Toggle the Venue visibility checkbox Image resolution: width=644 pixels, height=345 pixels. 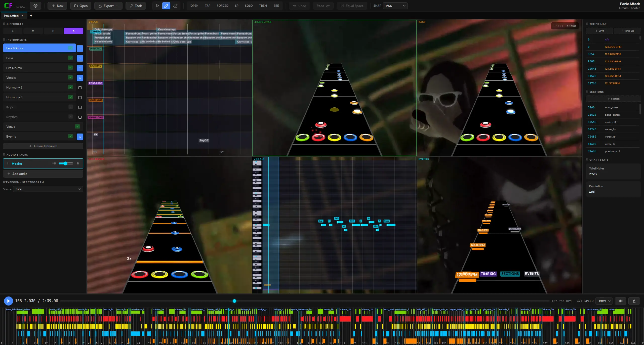77,126
